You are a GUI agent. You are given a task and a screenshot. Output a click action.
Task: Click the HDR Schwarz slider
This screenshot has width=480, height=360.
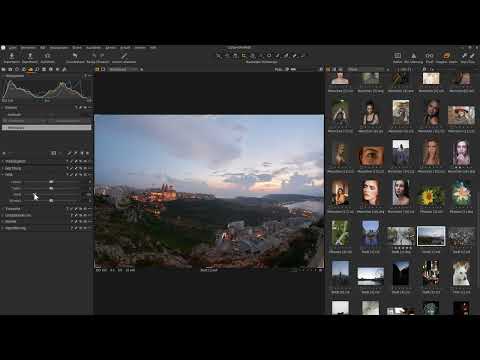point(51,201)
